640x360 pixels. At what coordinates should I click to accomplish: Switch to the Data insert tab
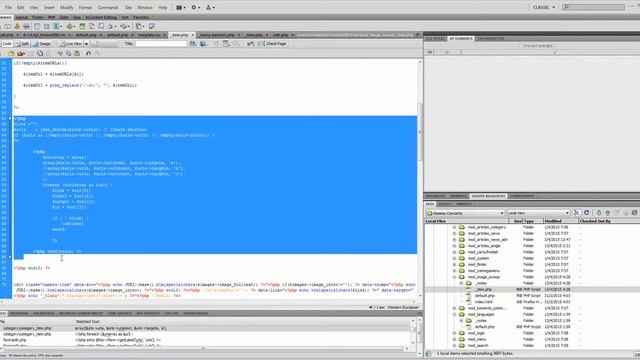[x=64, y=18]
